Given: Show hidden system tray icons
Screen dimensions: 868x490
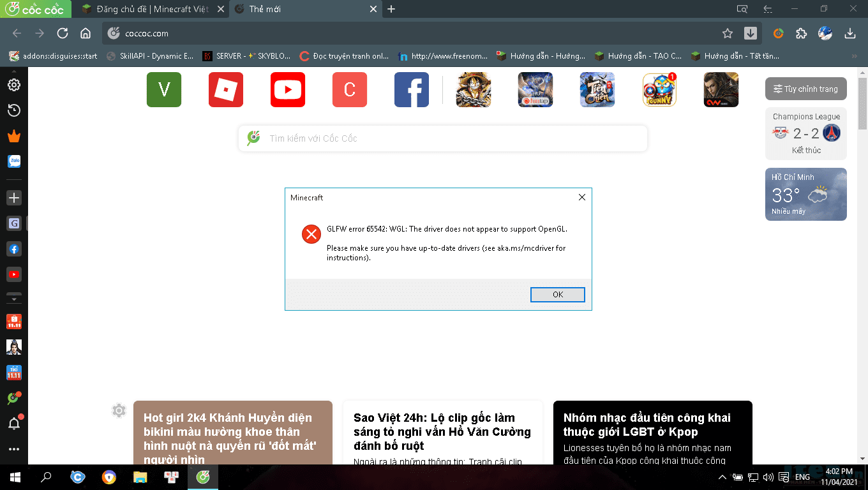Looking at the screenshot, I should click(x=722, y=477).
